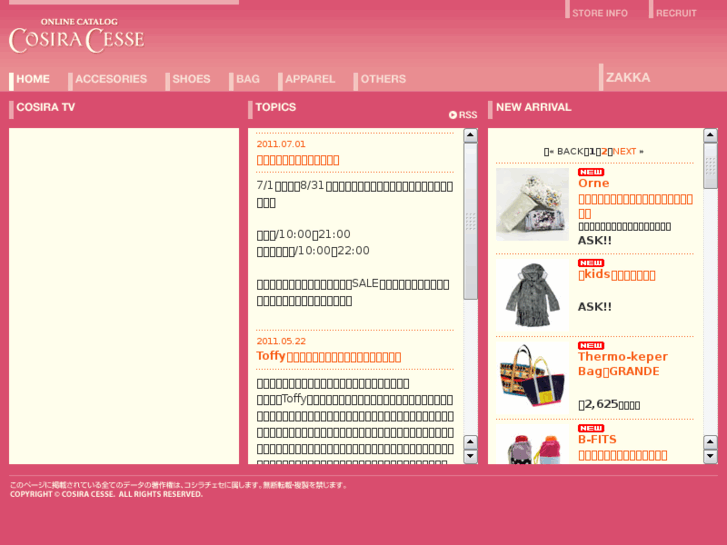Viewport: 727px width, 545px height.
Task: Click ASK!! under the kids item
Action: [x=594, y=307]
